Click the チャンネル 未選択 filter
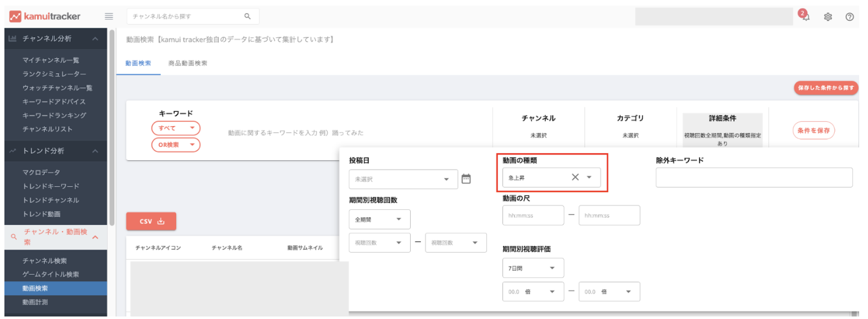The width and height of the screenshot is (868, 319). click(538, 127)
